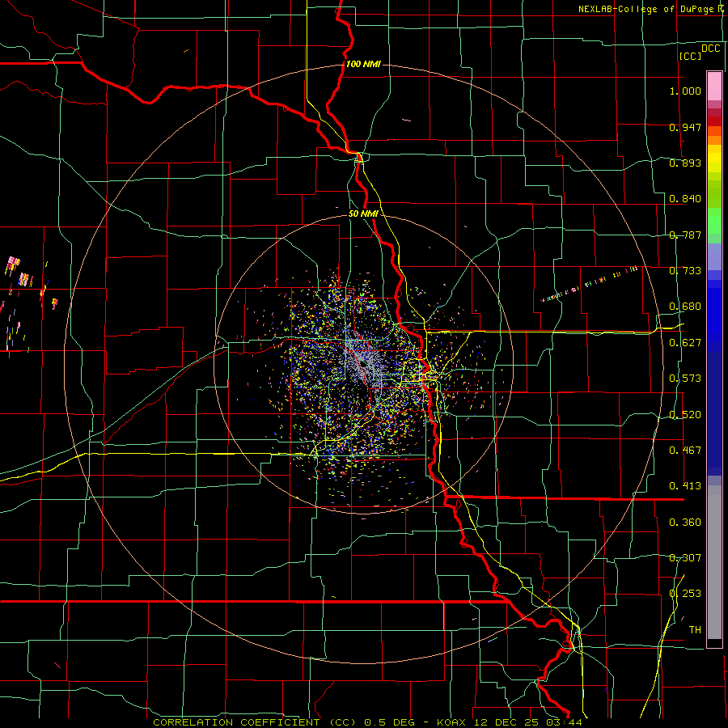Screen dimensions: 728x728
Task: Click the [CC] legend unit label
Action: pos(690,56)
